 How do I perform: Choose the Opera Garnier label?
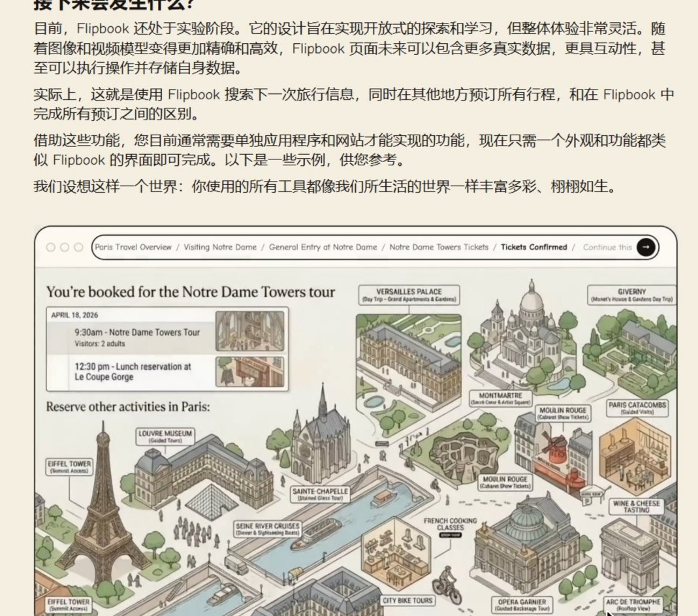tap(522, 605)
